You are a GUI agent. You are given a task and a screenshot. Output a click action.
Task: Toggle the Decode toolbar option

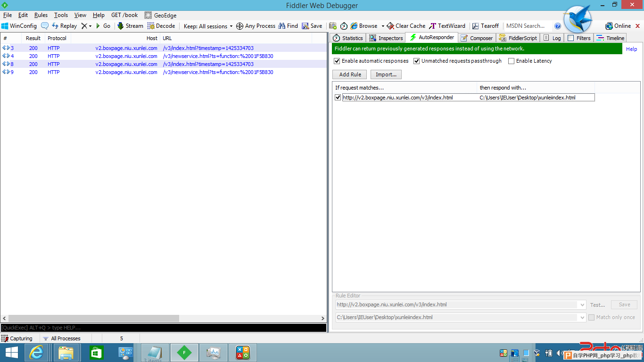click(161, 26)
